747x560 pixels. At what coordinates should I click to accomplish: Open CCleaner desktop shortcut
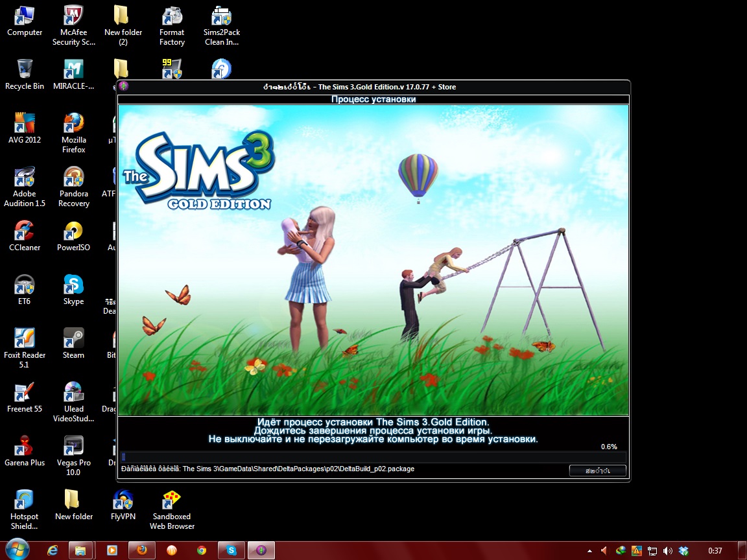point(24,236)
